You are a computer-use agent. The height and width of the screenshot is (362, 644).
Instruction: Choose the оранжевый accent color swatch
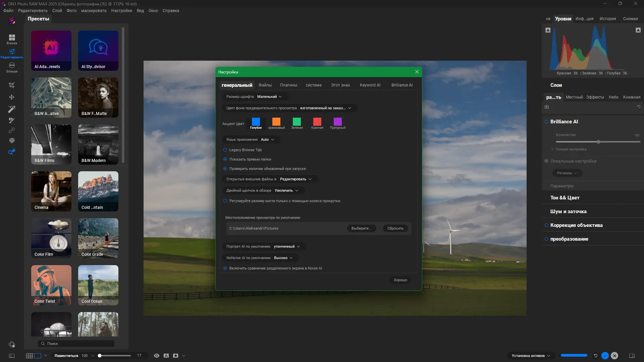click(276, 122)
